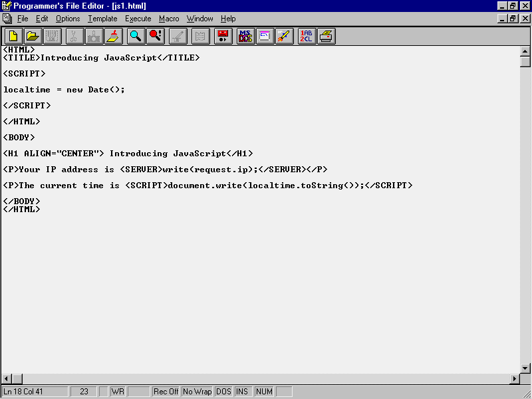Viewport: 532px width, 399px height.
Task: Click the Open file folder icon
Action: point(33,36)
